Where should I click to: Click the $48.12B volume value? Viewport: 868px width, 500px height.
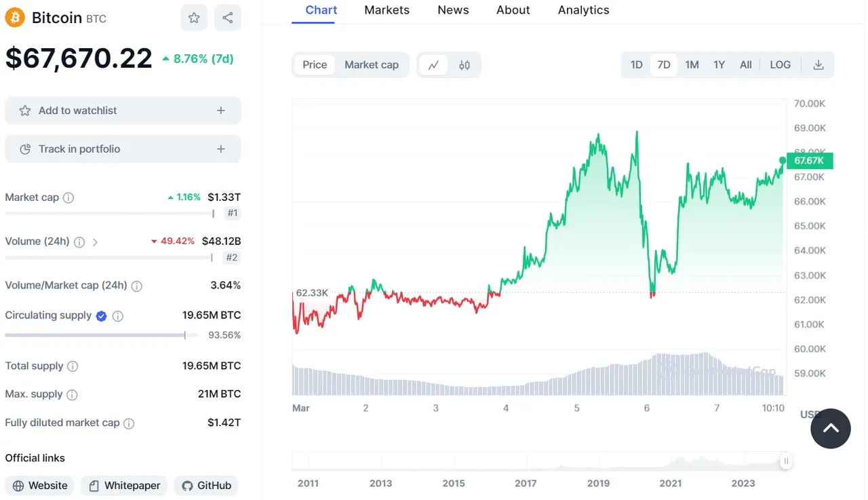click(222, 242)
